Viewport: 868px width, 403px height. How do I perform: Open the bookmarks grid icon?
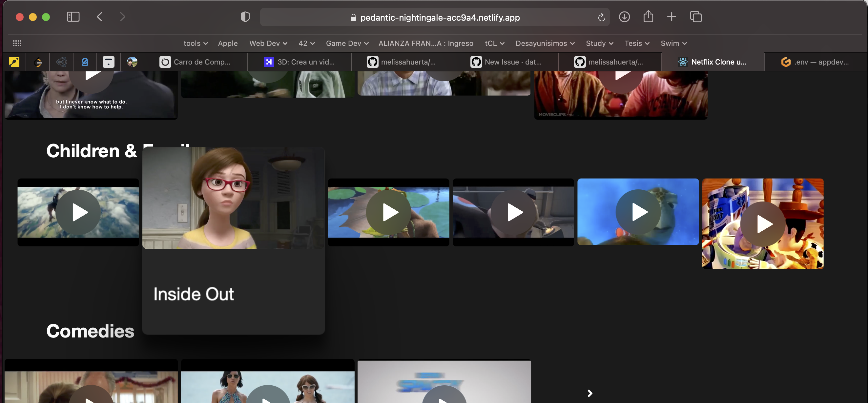click(17, 43)
